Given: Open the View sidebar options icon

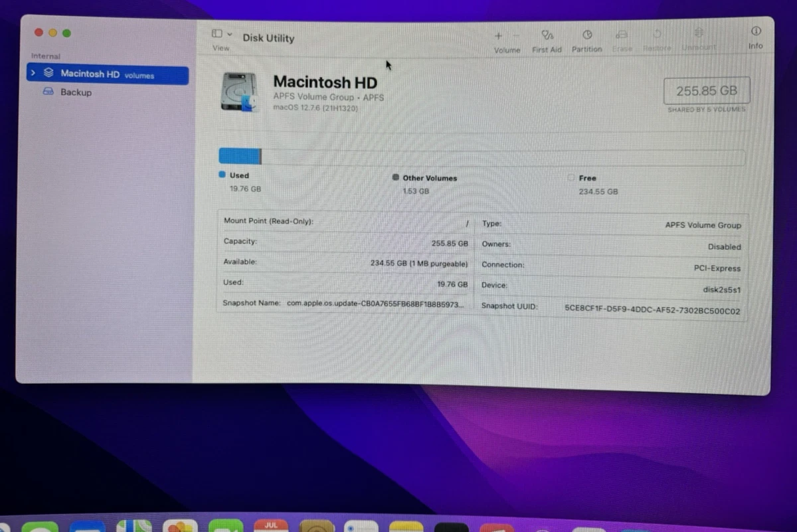Looking at the screenshot, I should pos(217,33).
